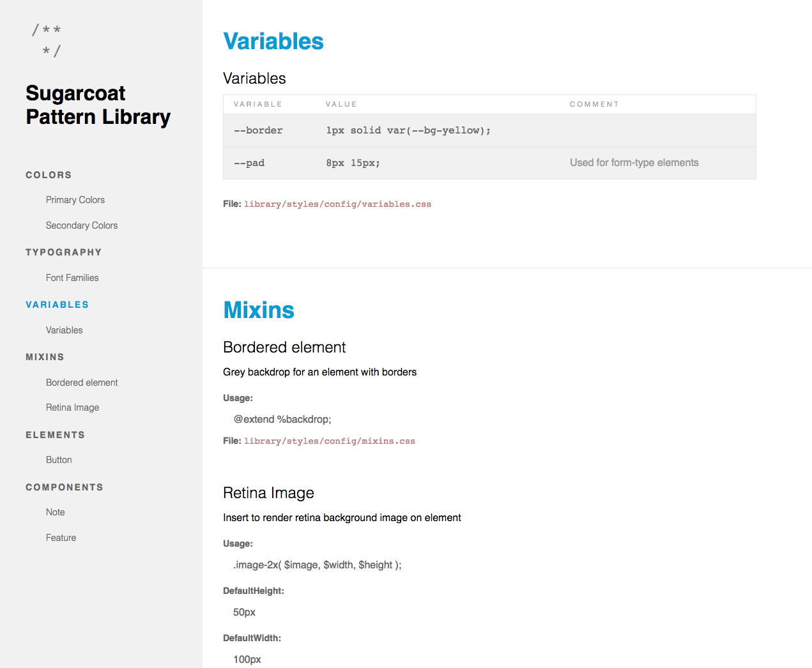
Task: Click the VARIABLE column header
Action: [258, 104]
